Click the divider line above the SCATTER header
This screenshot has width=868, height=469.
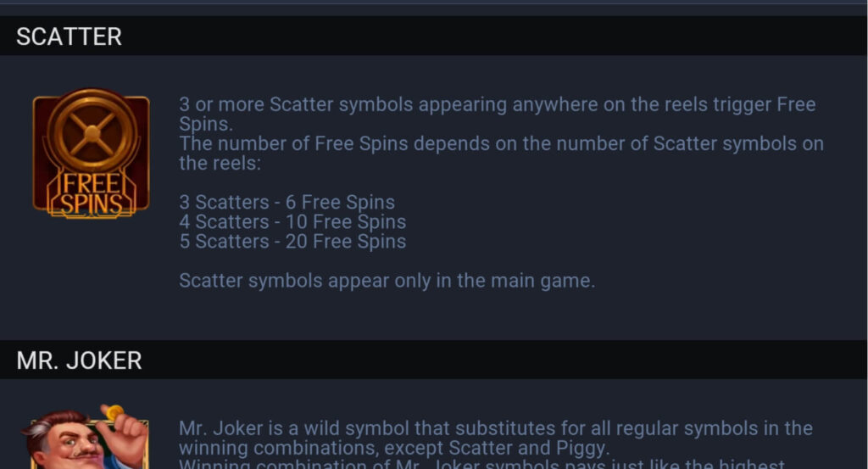point(434,3)
